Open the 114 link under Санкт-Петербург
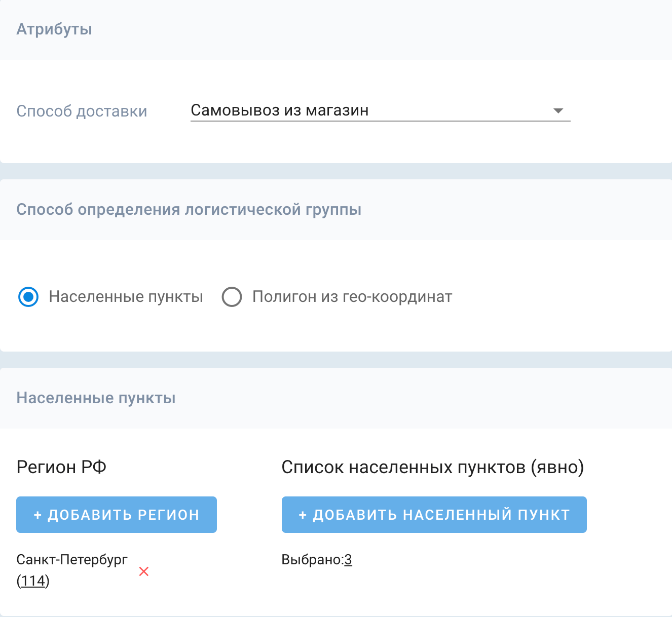The height and width of the screenshot is (617, 672). pos(33,581)
